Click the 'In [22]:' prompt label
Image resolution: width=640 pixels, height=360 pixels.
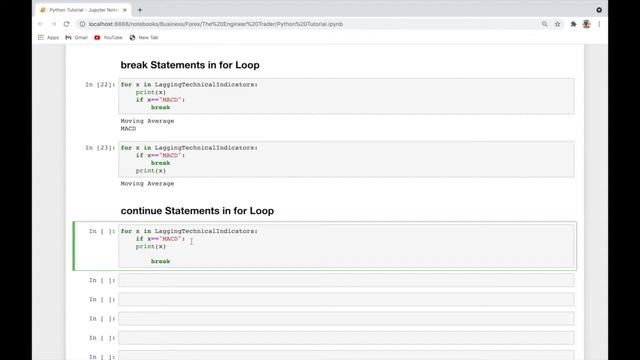click(x=100, y=84)
